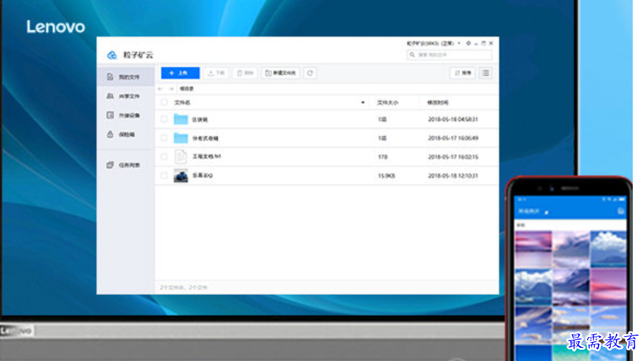Click the root directory (根目录) breadcrumb
Image resolution: width=644 pixels, height=361 pixels.
[x=187, y=89]
